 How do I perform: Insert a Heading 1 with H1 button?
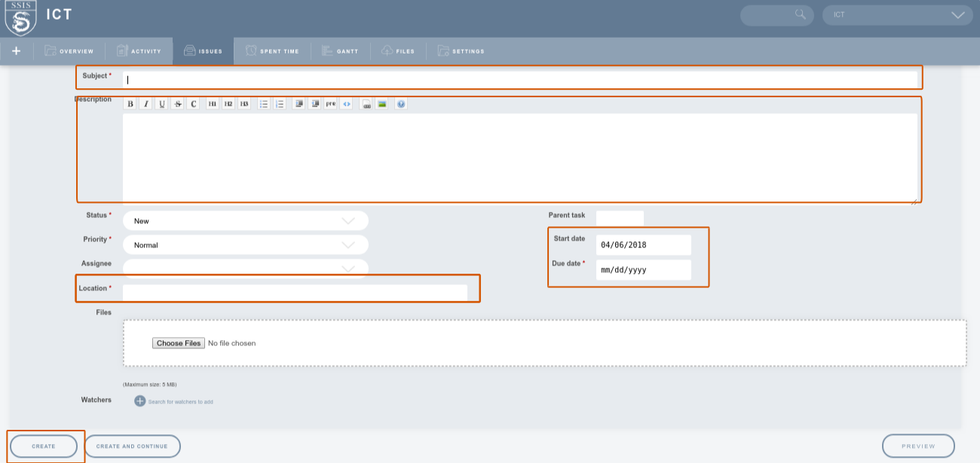coord(212,104)
